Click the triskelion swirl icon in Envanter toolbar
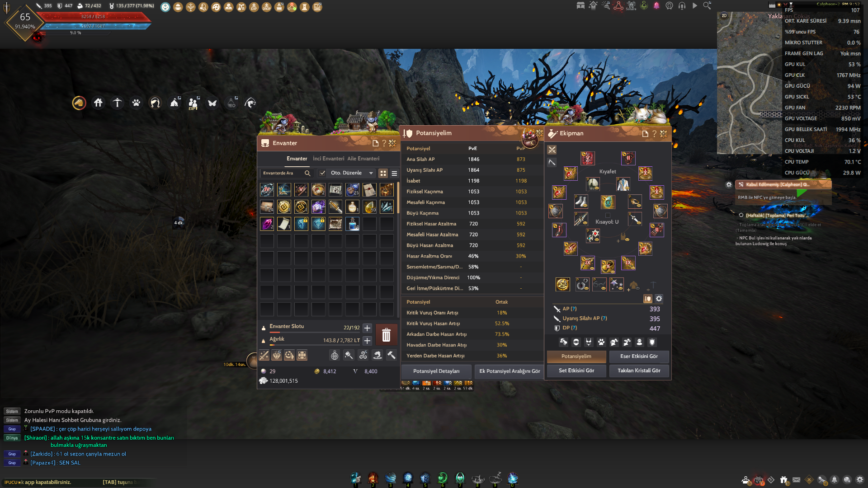The height and width of the screenshot is (488, 868). click(363, 355)
